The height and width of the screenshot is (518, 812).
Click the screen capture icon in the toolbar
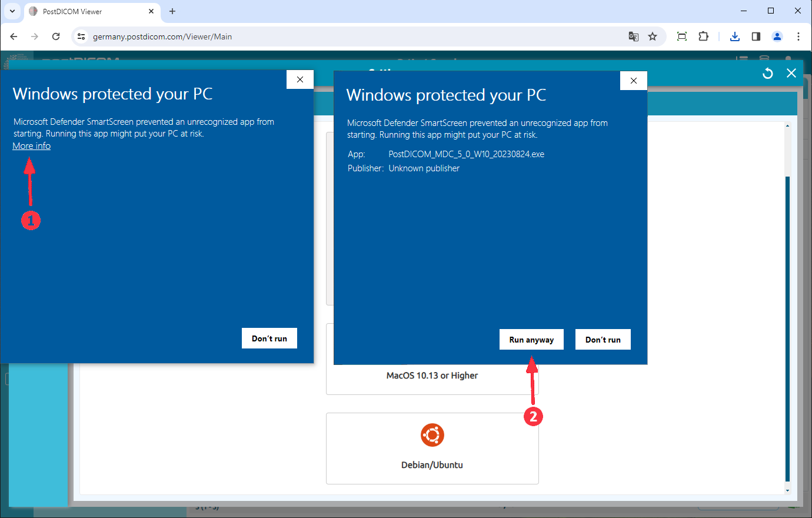(681, 36)
